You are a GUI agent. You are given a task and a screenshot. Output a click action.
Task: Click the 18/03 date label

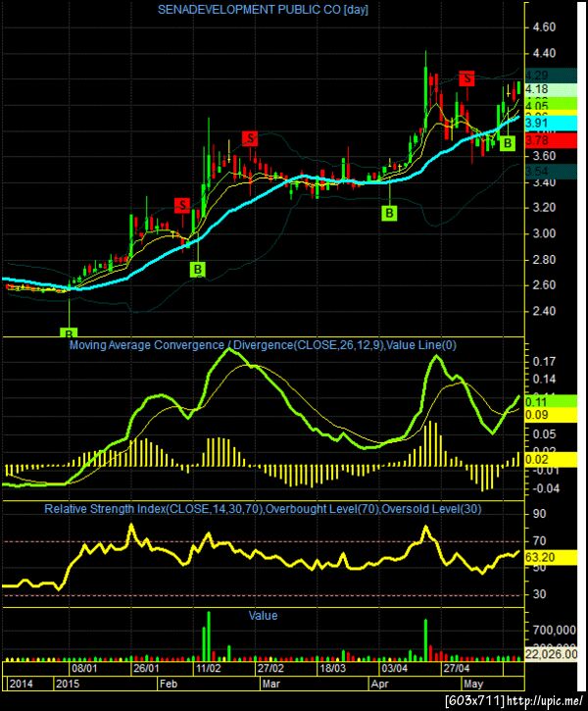tap(332, 669)
